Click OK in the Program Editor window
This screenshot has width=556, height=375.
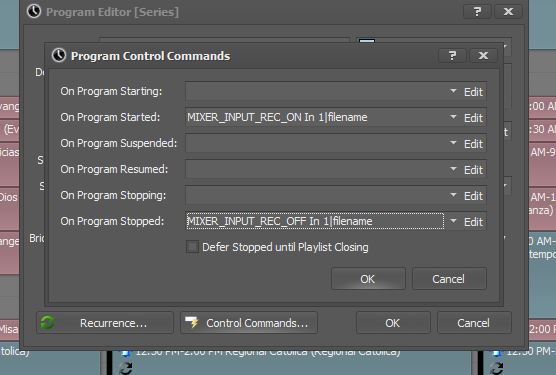[393, 323]
